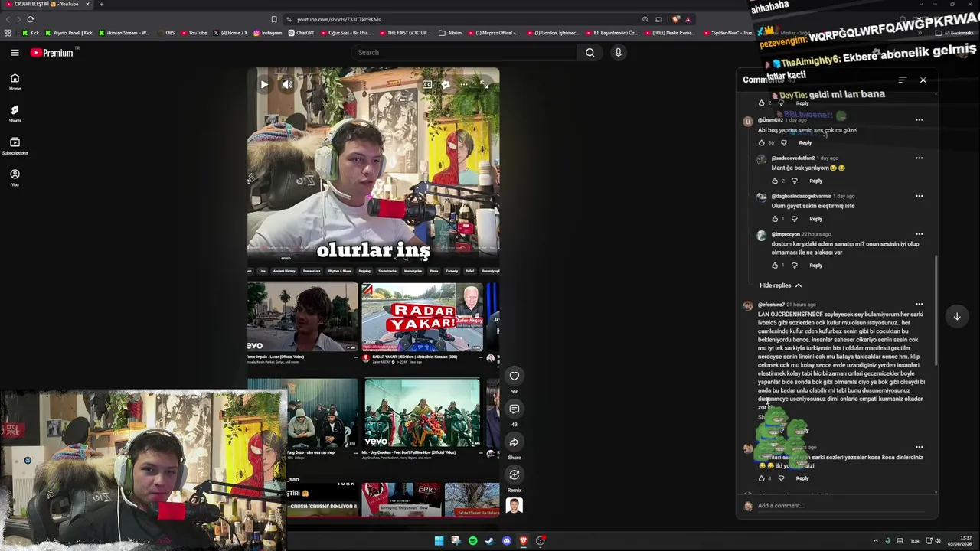This screenshot has height=551, width=980.
Task: Open the Short's sound thumbnail
Action: pos(514,505)
